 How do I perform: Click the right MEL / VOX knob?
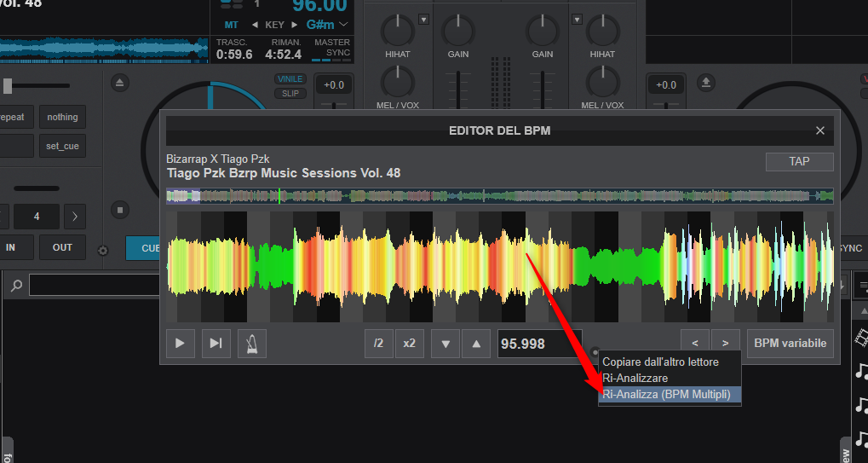[603, 81]
